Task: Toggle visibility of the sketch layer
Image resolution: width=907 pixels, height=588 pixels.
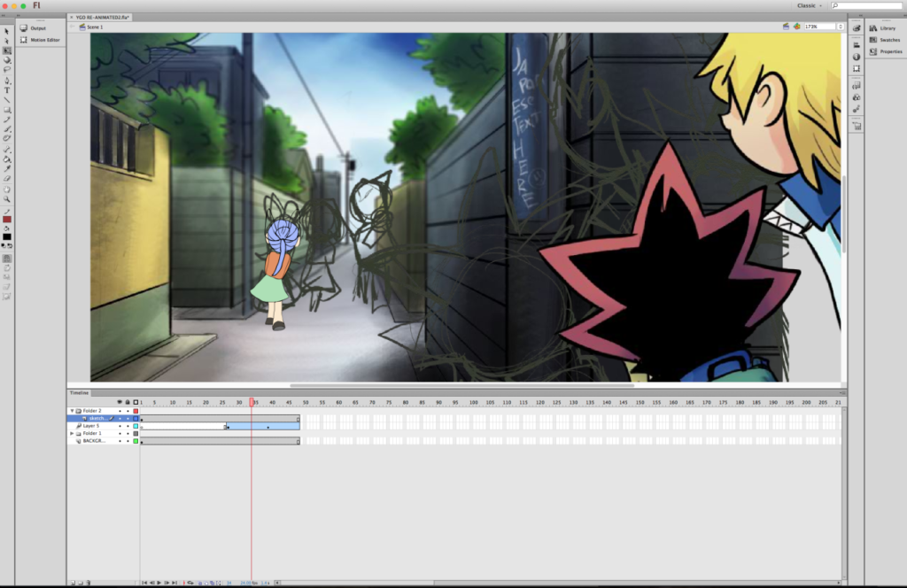Action: pos(120,419)
